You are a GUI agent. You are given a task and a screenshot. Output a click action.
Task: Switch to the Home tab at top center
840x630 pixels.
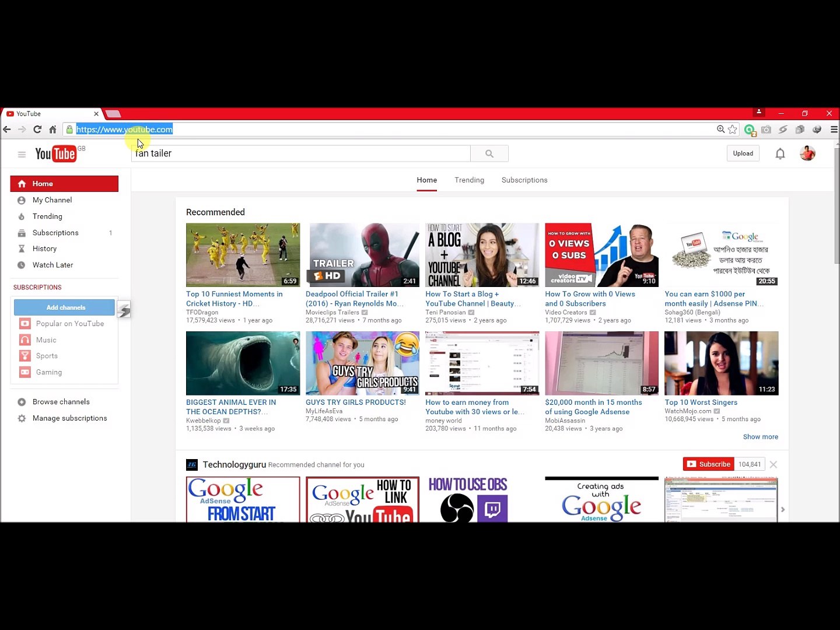[426, 180]
